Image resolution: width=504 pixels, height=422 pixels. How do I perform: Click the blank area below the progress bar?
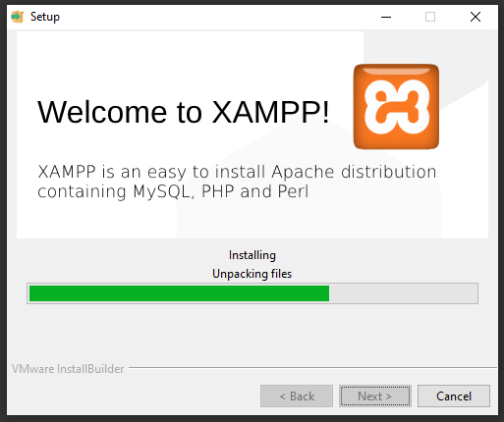click(252, 332)
